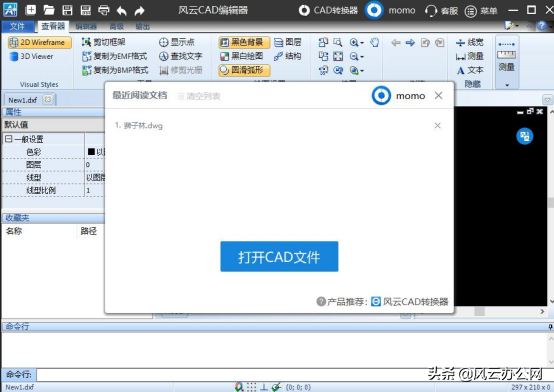Open the CAD转换器 converter

(x=328, y=10)
